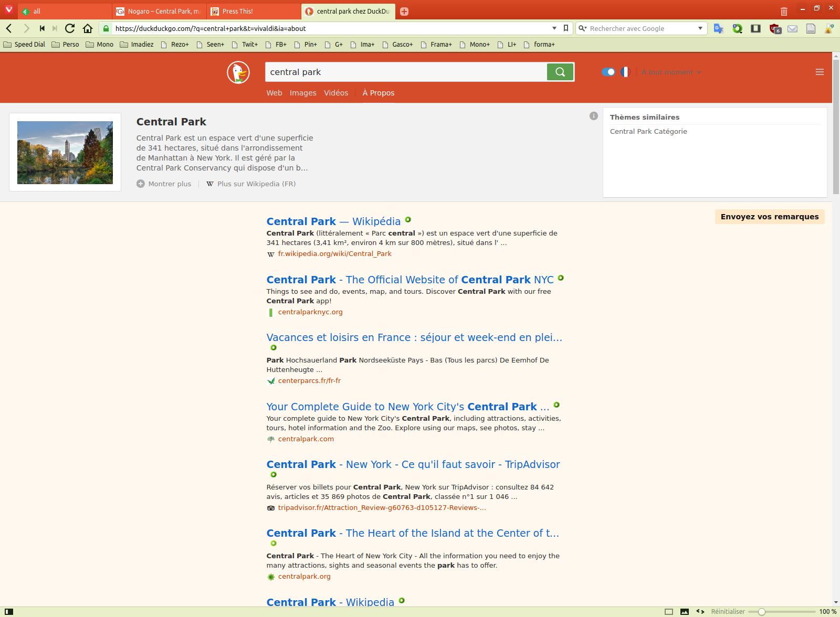
Task: Open the DuckDuckGo hamburger menu
Action: click(x=820, y=72)
